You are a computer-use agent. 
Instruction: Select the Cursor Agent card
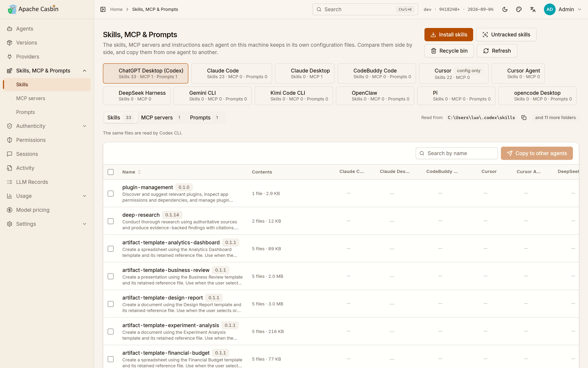[518, 73]
